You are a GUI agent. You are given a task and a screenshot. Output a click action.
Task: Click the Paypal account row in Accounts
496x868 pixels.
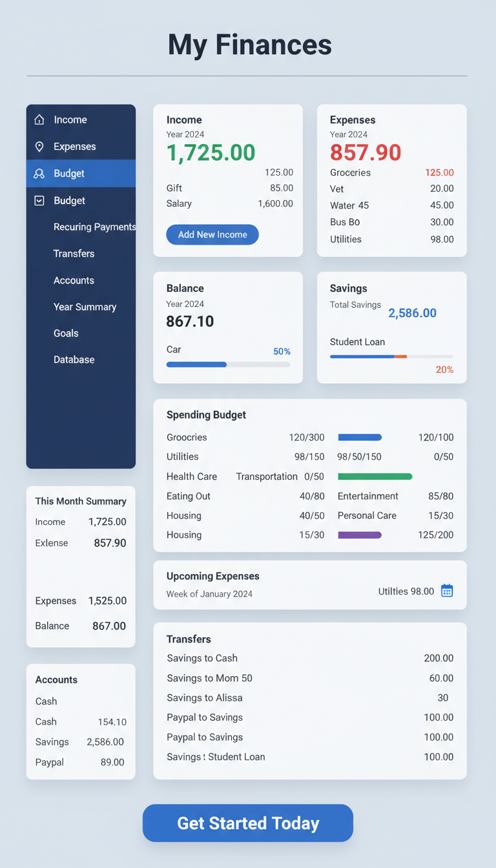tap(80, 762)
